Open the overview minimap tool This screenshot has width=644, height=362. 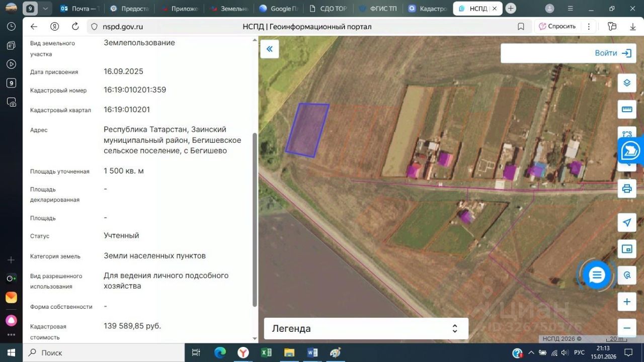(627, 249)
